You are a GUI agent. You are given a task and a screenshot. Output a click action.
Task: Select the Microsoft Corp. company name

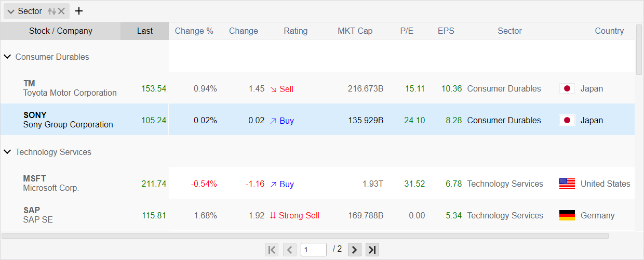(x=51, y=188)
